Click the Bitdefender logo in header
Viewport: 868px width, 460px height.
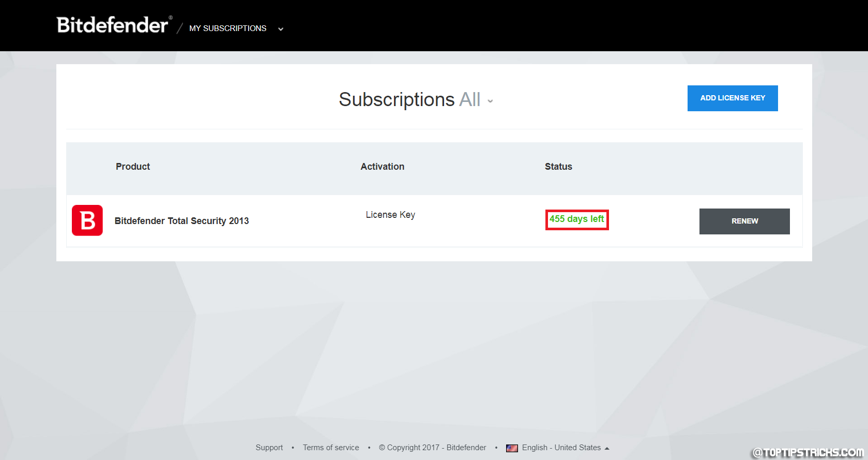[x=114, y=25]
